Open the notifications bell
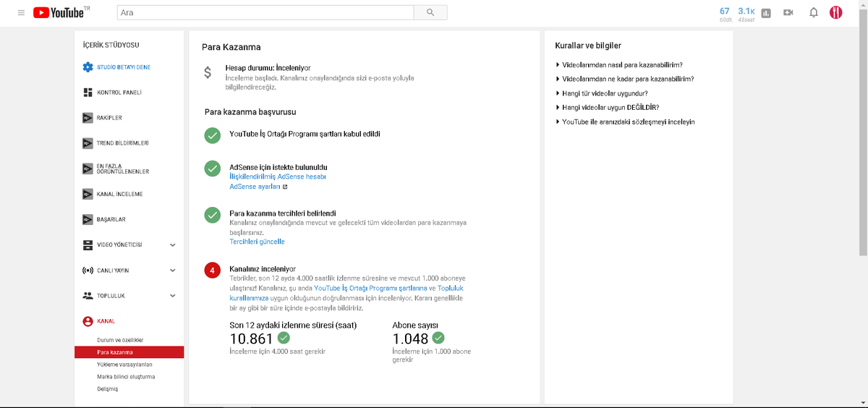 [x=814, y=12]
